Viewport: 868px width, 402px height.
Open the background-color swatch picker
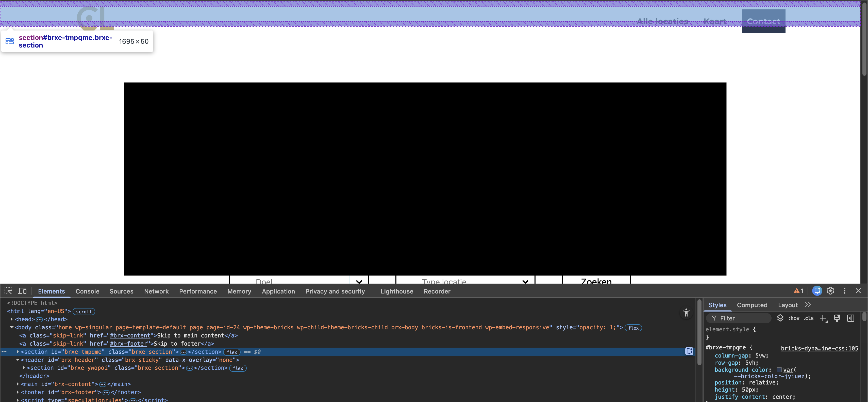[779, 370]
